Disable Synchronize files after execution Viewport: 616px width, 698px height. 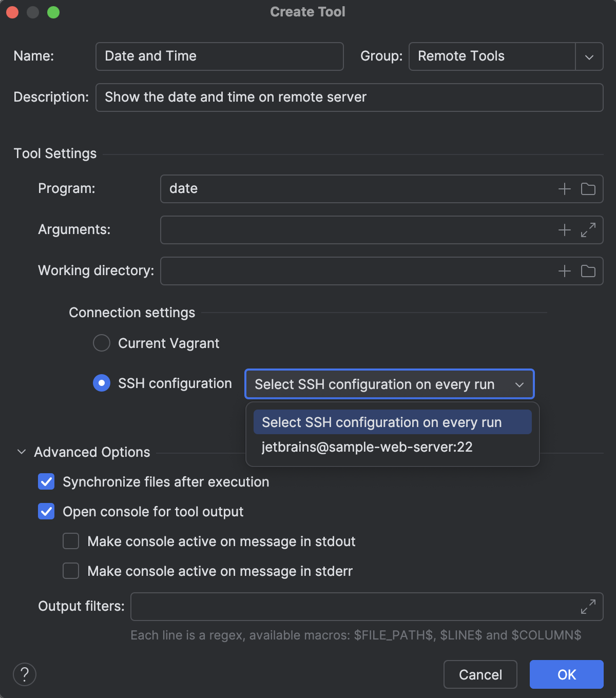pos(46,481)
